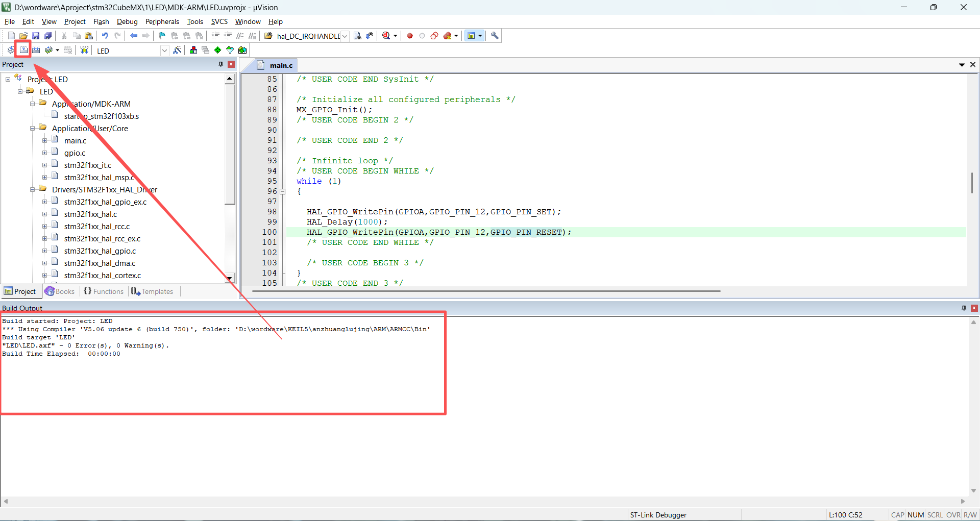Open the LED target selection dropdown
The image size is (980, 521).
[x=164, y=51]
